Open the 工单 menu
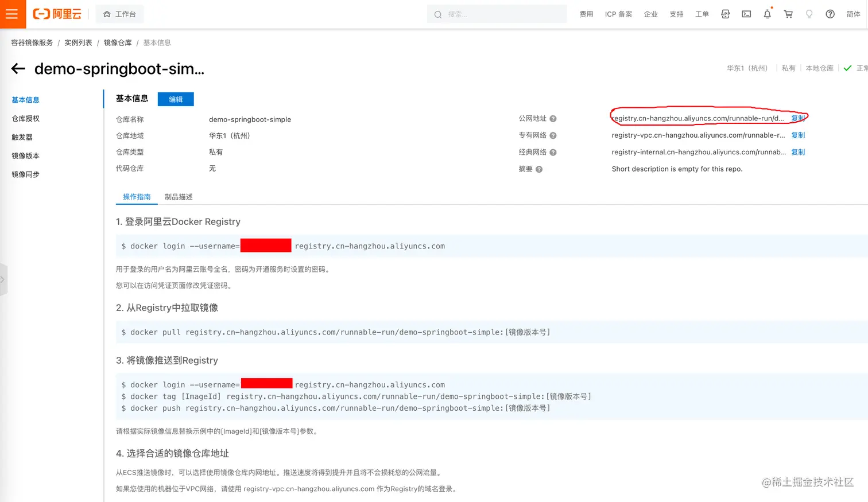Image resolution: width=868 pixels, height=502 pixels. tap(702, 14)
